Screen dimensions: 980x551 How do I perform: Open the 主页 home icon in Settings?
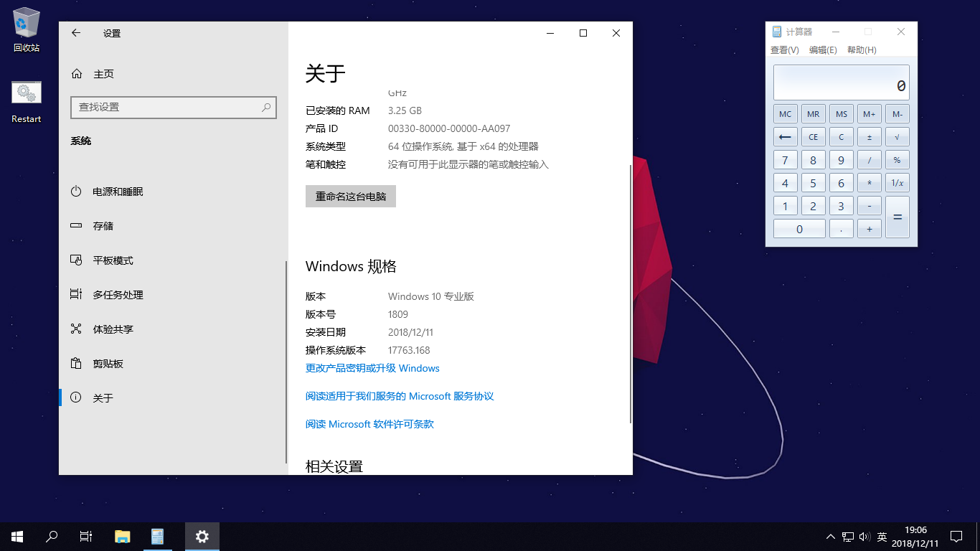click(x=77, y=74)
